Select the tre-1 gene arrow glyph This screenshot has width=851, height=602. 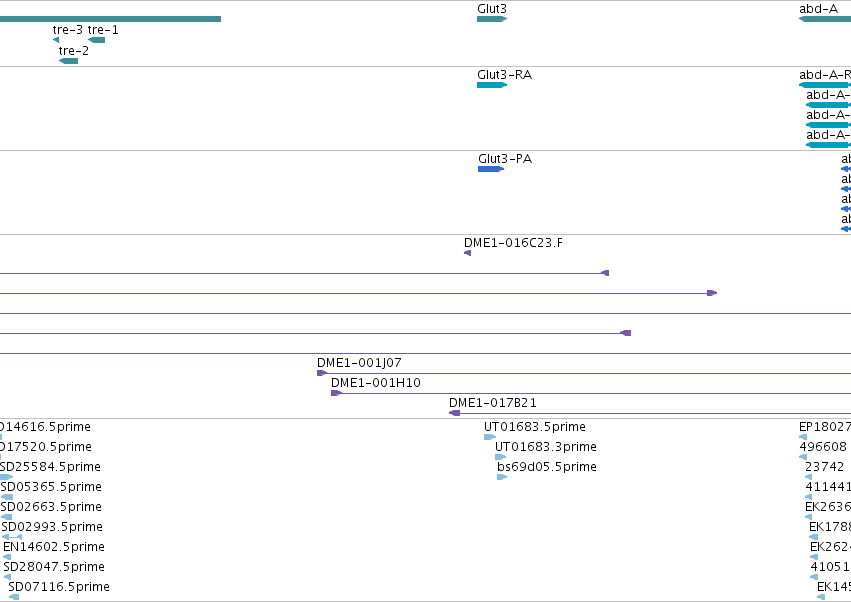pos(96,40)
